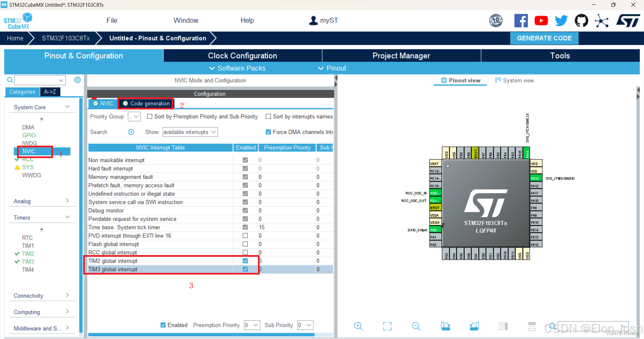644x339 pixels.
Task: Switch to the Clock Configuration tab
Action: pyautogui.click(x=243, y=55)
